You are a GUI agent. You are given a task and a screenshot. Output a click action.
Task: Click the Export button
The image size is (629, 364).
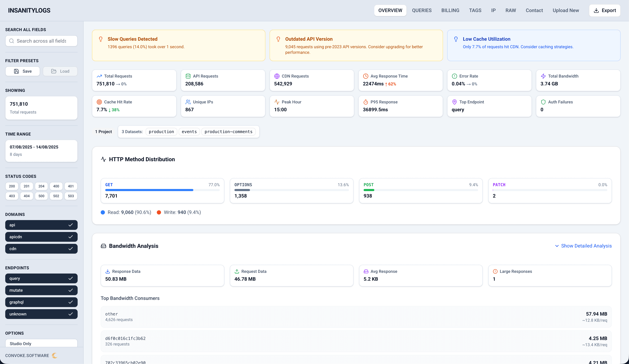pyautogui.click(x=605, y=10)
